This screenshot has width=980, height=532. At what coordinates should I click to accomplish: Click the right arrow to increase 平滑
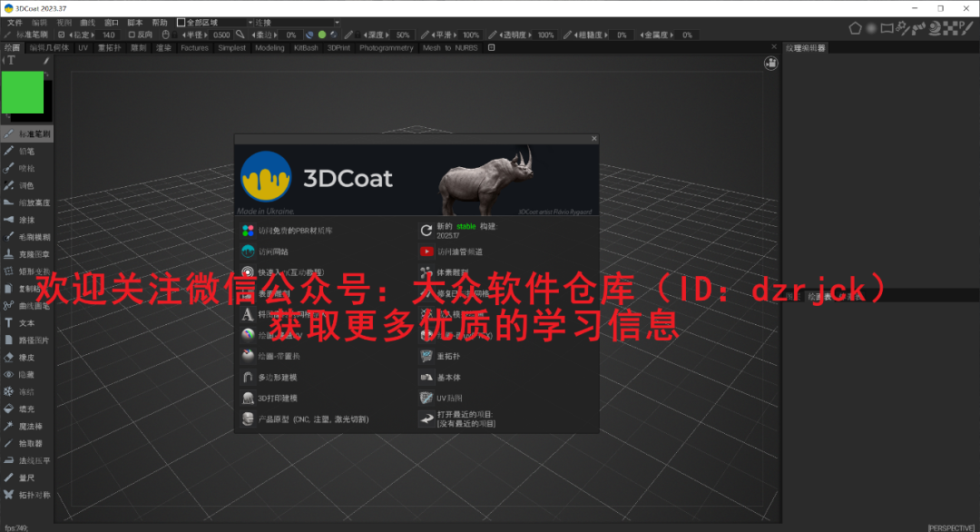pyautogui.click(x=455, y=35)
